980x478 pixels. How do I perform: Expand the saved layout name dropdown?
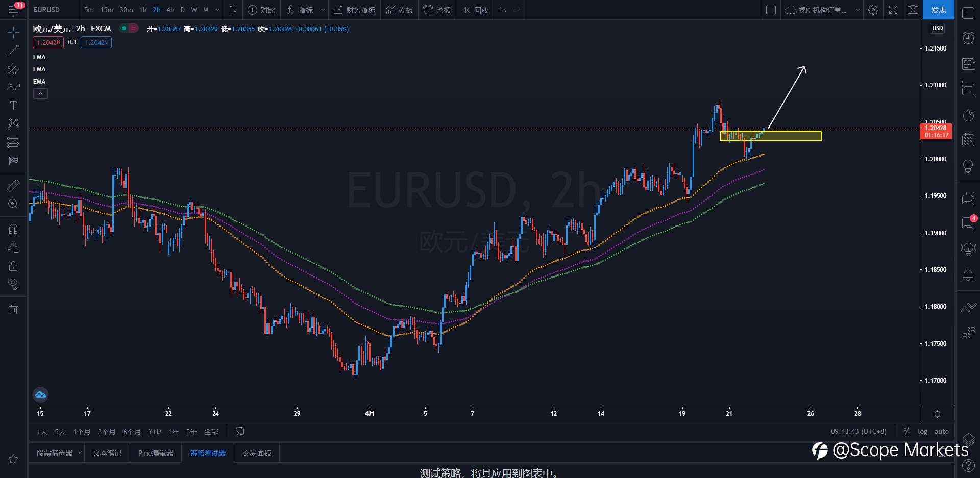(x=857, y=10)
